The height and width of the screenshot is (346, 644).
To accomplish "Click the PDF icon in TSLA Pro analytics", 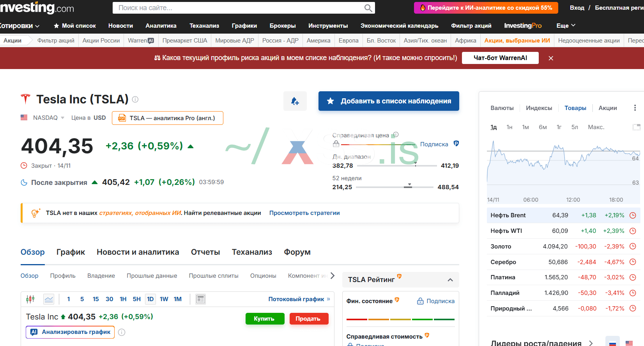I will [x=122, y=118].
